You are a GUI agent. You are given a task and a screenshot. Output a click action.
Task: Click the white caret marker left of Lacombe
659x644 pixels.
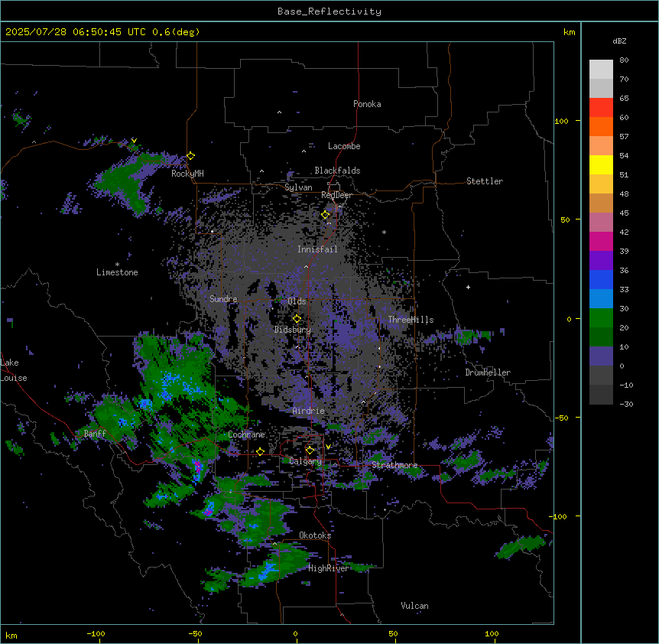click(304, 151)
